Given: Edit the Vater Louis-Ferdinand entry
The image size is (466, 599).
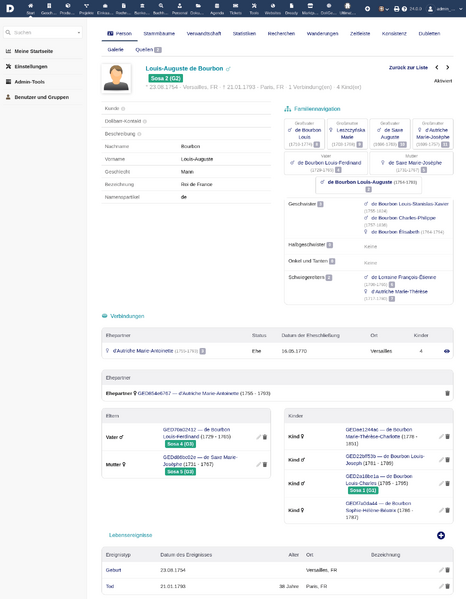Looking at the screenshot, I should pyautogui.click(x=259, y=437).
